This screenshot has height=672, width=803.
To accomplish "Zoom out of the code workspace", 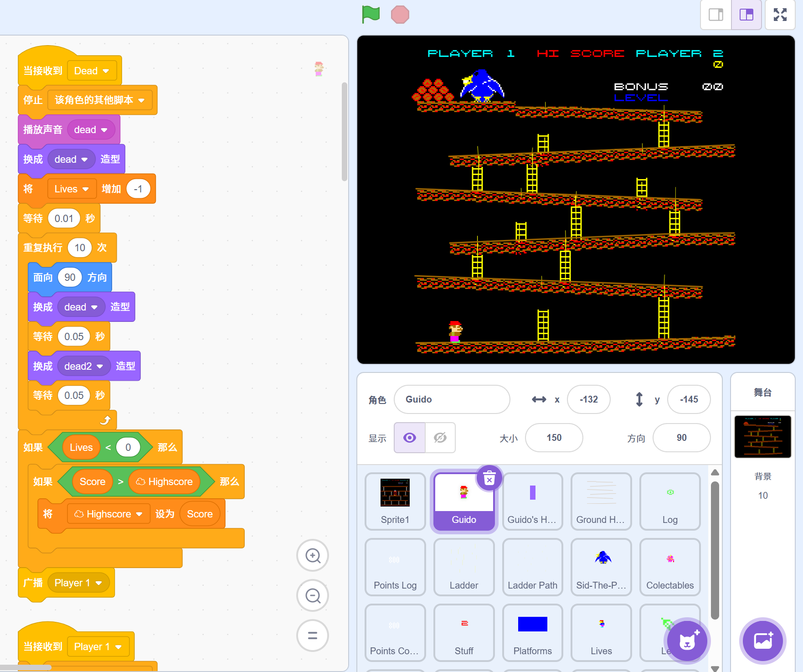I will (x=313, y=595).
